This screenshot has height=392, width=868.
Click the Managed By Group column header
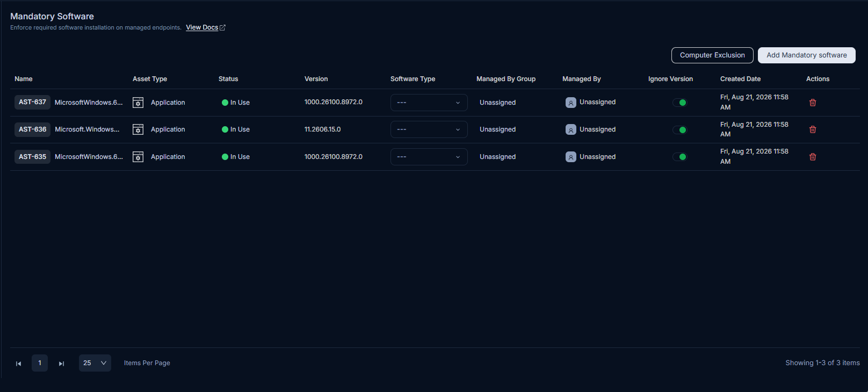click(x=506, y=79)
